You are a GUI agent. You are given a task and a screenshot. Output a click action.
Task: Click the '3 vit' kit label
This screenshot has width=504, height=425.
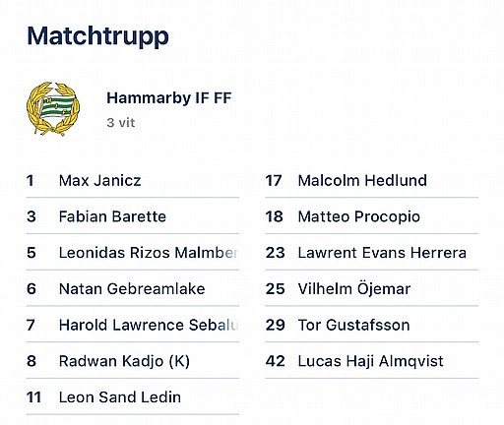121,123
